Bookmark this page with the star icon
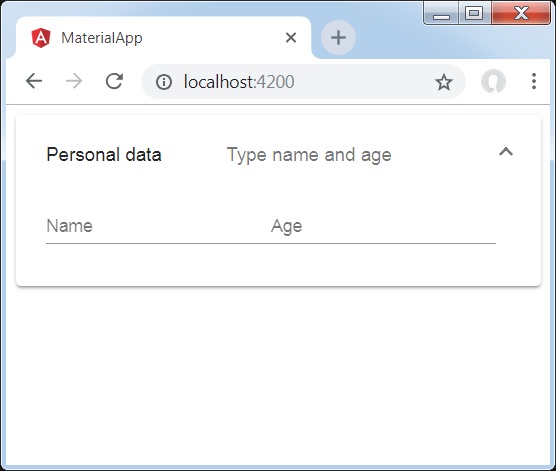556x471 pixels. [x=444, y=82]
